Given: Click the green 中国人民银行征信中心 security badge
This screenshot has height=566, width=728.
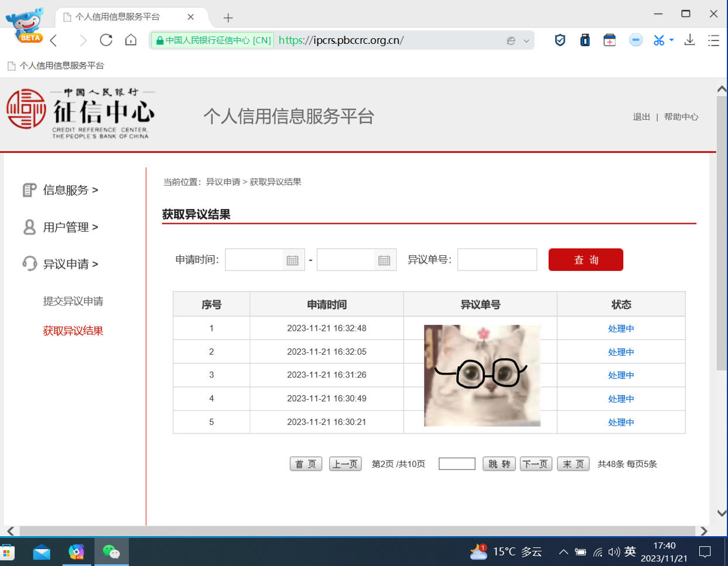Looking at the screenshot, I should pos(213,40).
